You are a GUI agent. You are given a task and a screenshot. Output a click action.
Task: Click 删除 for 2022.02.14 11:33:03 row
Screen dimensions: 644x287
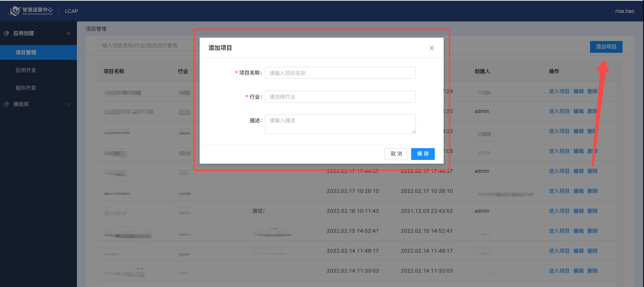pyautogui.click(x=593, y=271)
